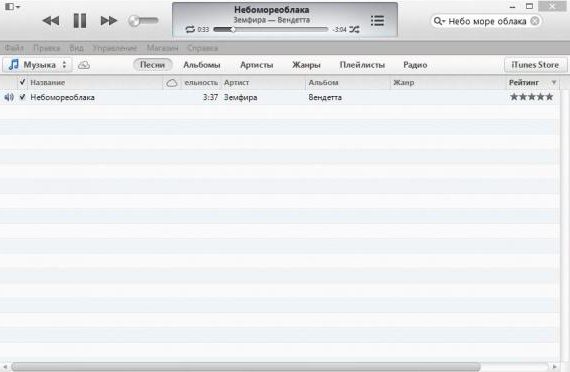Open the iTunes Store button
The image size is (570, 372).
(x=535, y=65)
